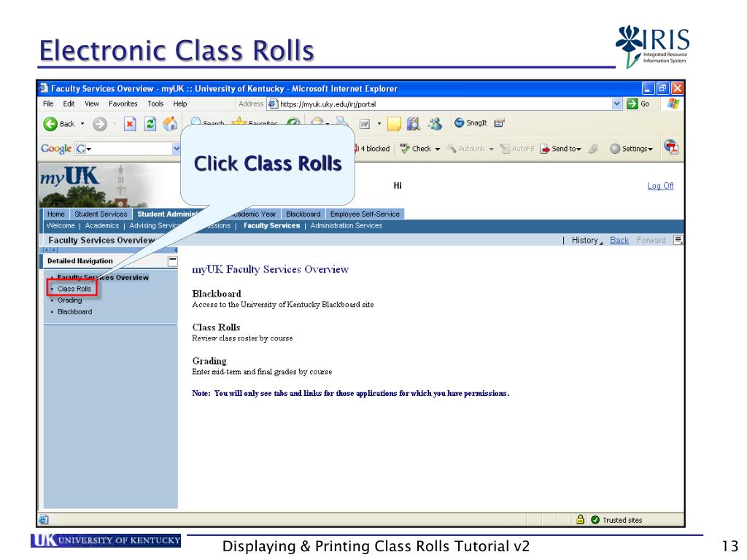Click the Google toolbar logo
This screenshot has height=560, width=747.
55,149
